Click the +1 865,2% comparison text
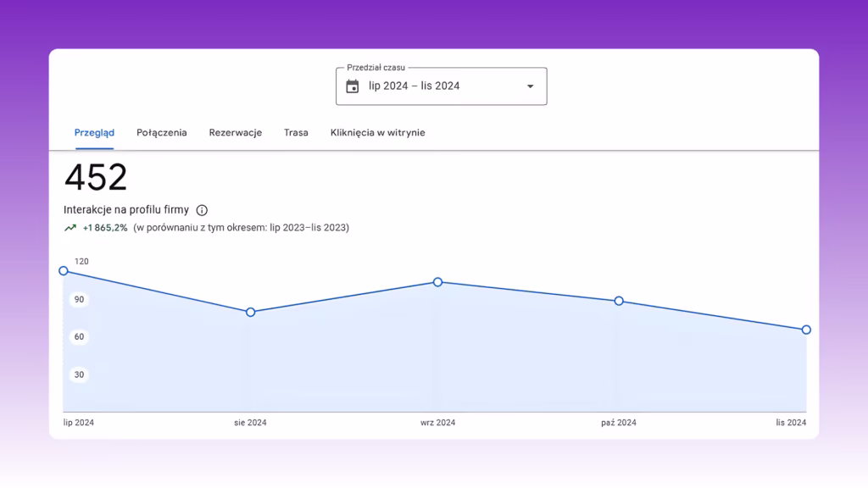This screenshot has height=488, width=868. click(x=105, y=228)
